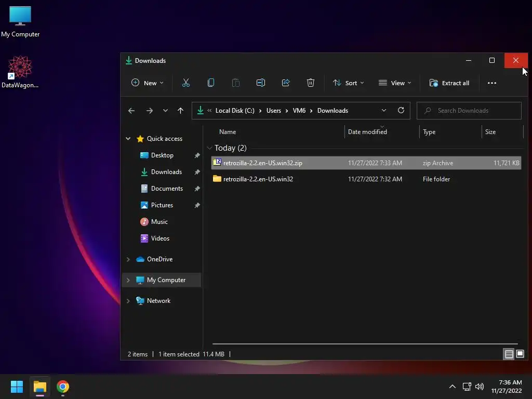Sort by the Name column header
Screen dimensions: 532x399
(x=228, y=131)
